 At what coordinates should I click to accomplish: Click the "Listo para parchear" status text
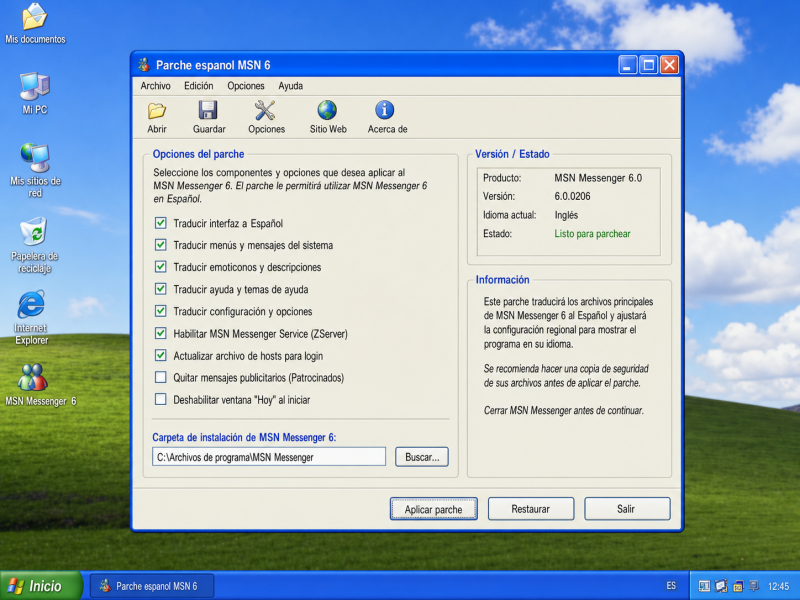592,234
